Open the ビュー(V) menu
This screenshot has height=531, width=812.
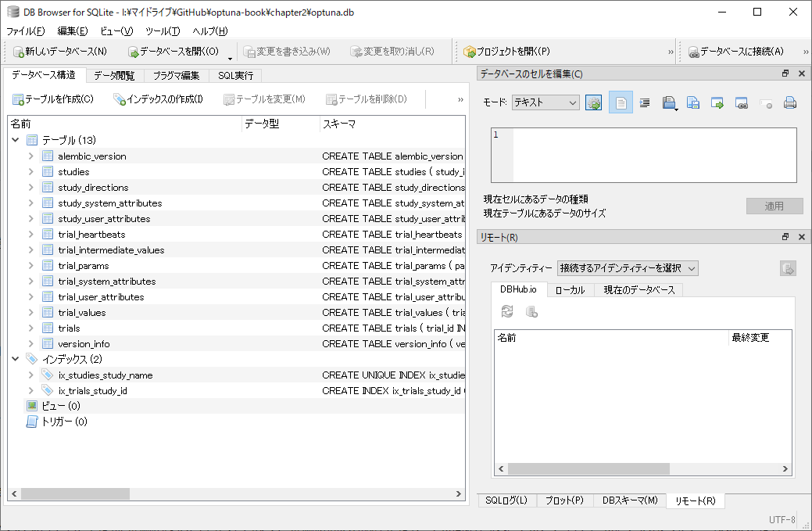click(x=116, y=31)
